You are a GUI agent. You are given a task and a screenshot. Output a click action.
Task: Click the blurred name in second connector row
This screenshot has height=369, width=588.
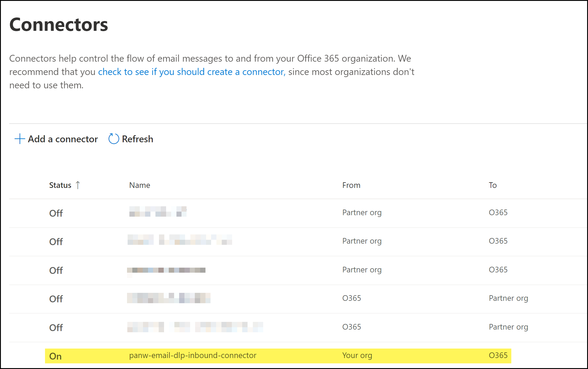click(x=179, y=240)
